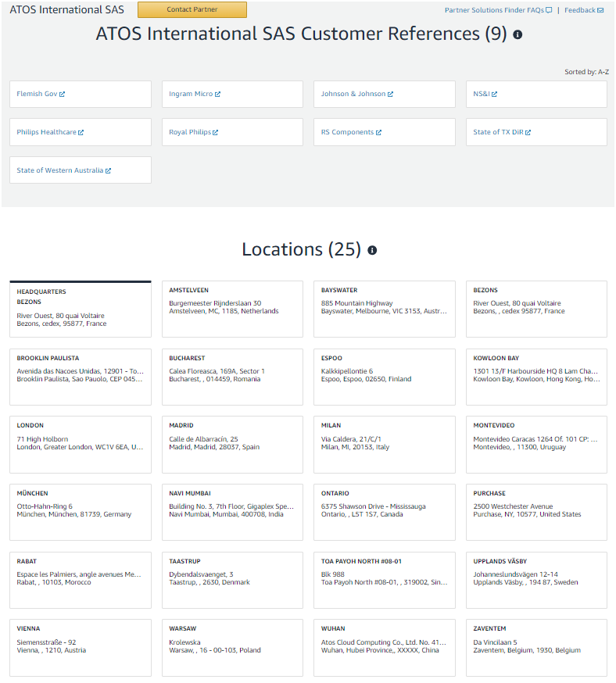616x683 pixels.
Task: Click the address 'Da Vincilaan 5'
Action: (495, 642)
